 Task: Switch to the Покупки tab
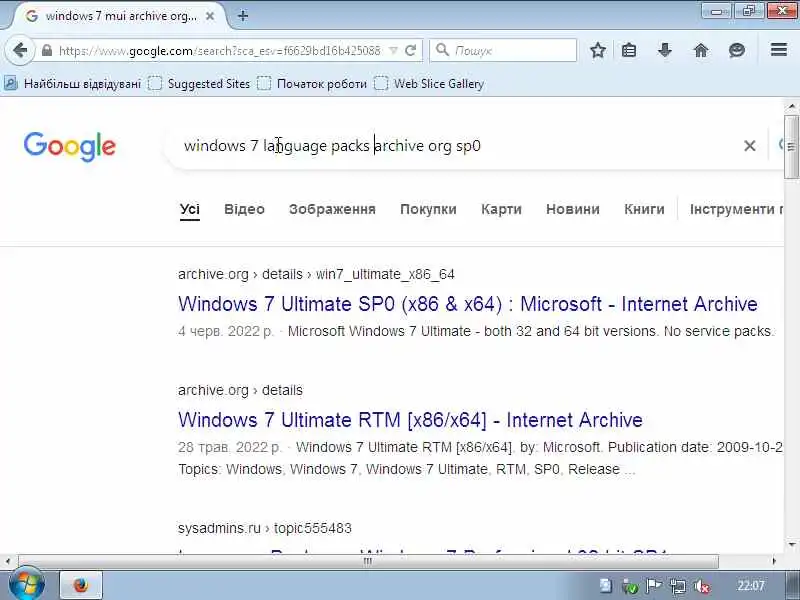point(428,209)
